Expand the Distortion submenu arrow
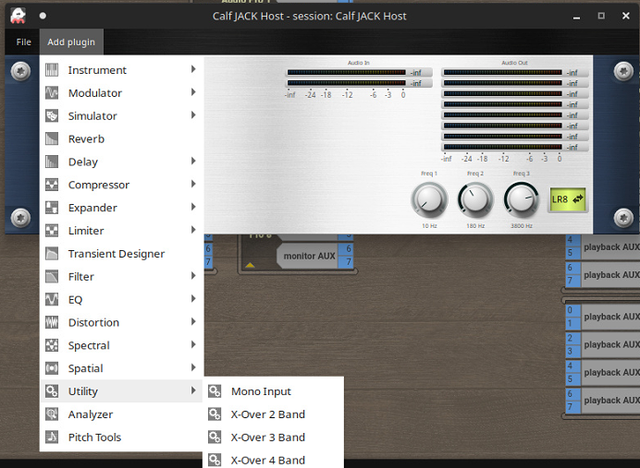 193,322
